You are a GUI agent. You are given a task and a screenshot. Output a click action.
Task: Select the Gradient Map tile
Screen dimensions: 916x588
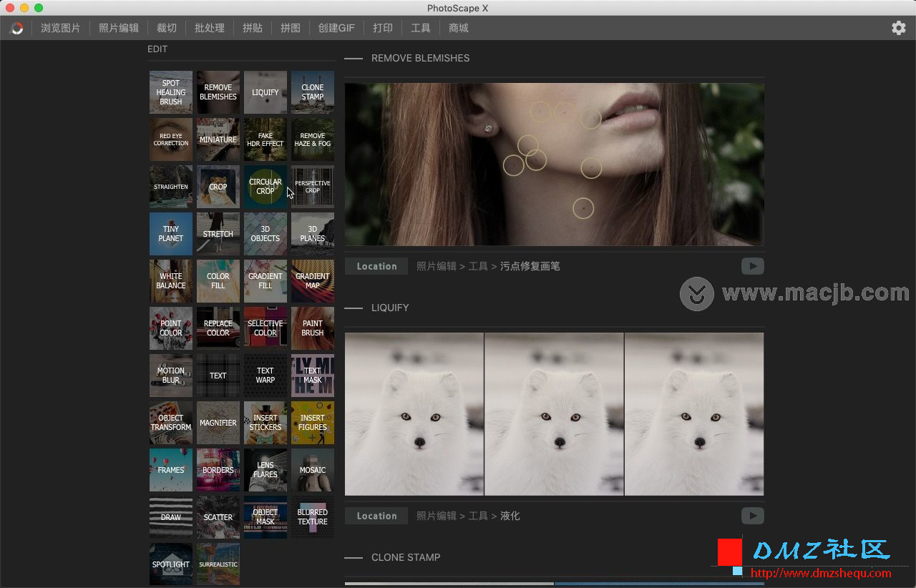click(313, 281)
